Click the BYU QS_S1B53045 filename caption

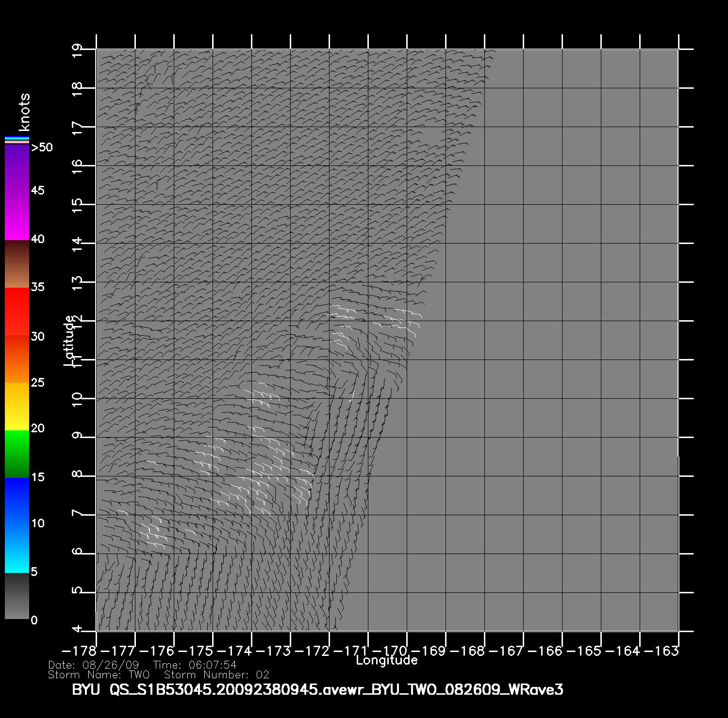pos(317,690)
